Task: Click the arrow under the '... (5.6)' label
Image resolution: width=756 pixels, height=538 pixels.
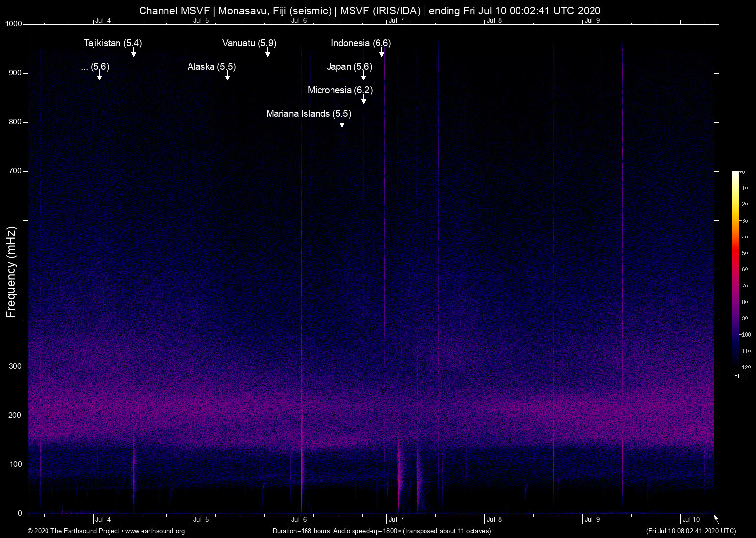Action: pos(99,76)
